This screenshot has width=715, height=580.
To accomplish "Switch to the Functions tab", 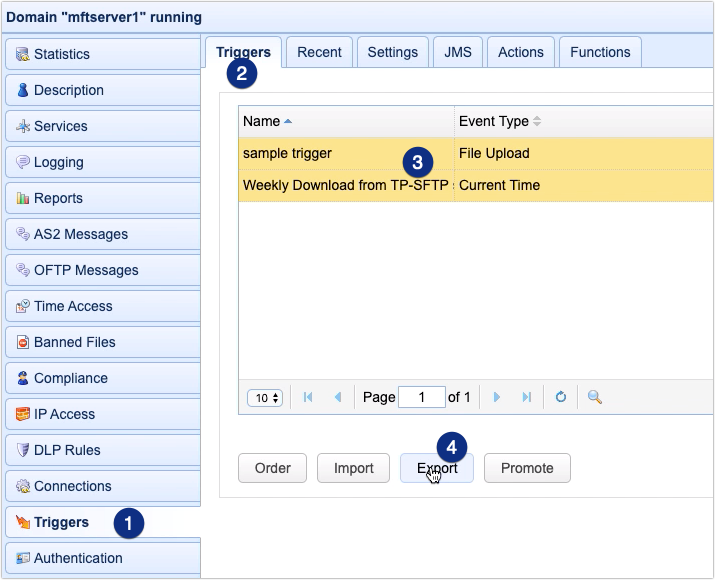I will click(x=600, y=52).
